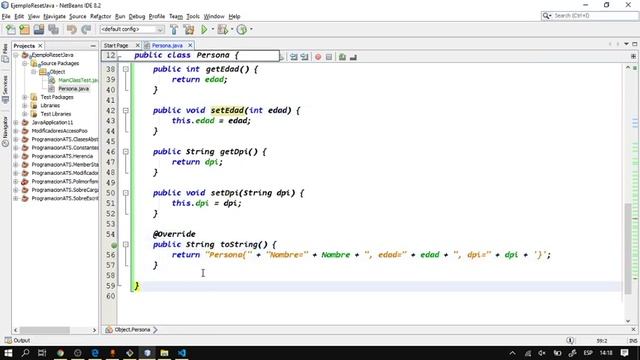Collapse the toString method fold
This screenshot has width=640, height=360.
click(x=126, y=244)
